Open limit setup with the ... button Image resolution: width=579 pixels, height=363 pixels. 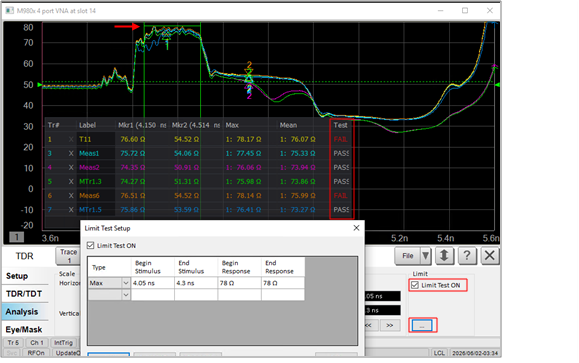[x=422, y=325]
